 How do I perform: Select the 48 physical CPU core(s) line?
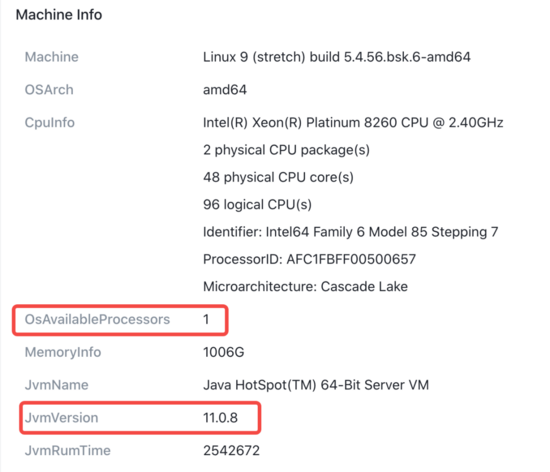[278, 177]
